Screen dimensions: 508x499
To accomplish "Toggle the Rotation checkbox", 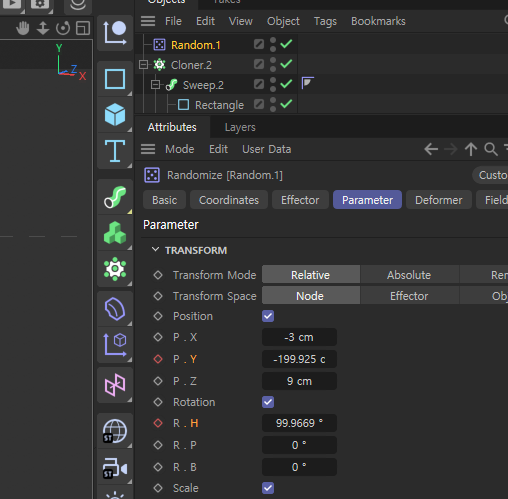I will click(x=268, y=402).
